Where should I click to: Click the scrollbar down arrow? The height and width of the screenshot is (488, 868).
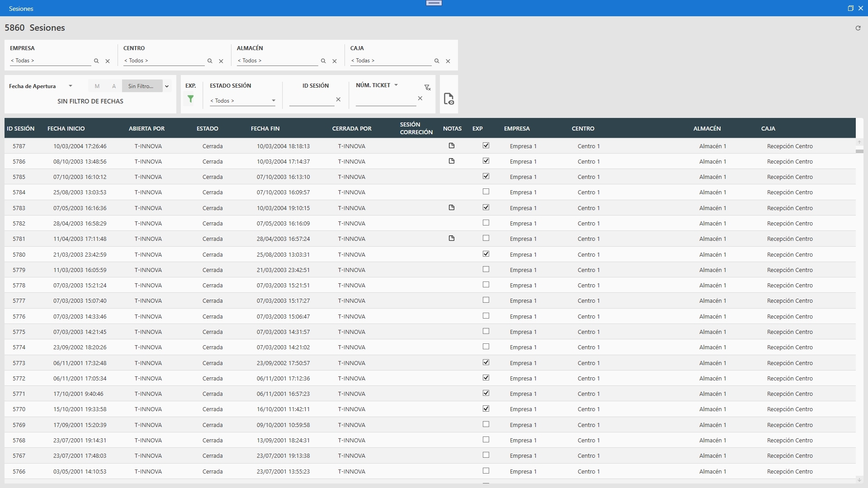click(859, 479)
